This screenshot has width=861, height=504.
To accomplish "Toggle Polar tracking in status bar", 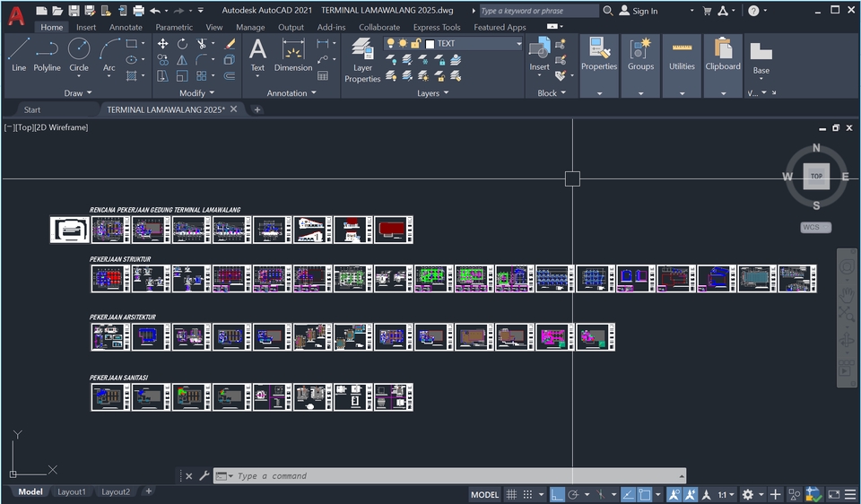I will tap(575, 494).
